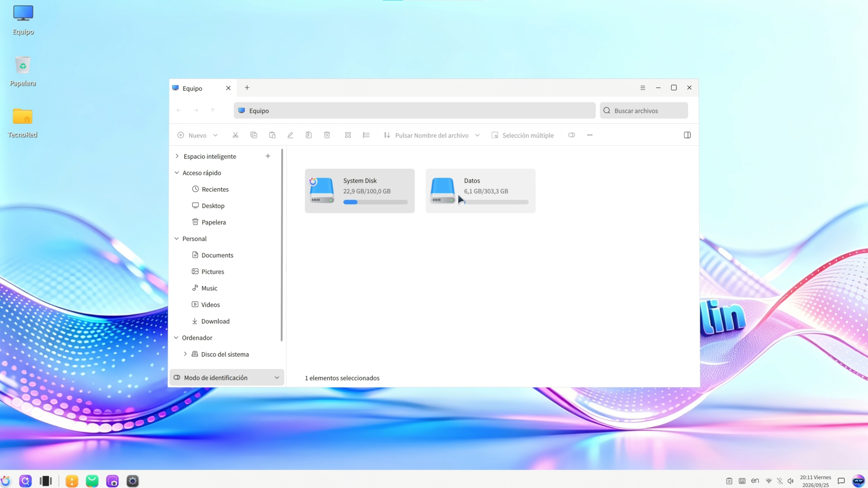
Task: Toggle the switch next to Selección múltiple
Action: [572, 135]
